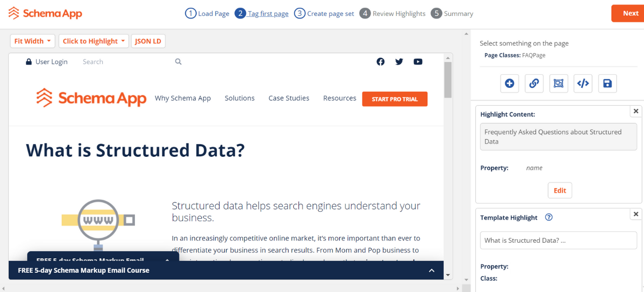
Task: Expand the Click to Highlight dropdown
Action: click(x=93, y=41)
